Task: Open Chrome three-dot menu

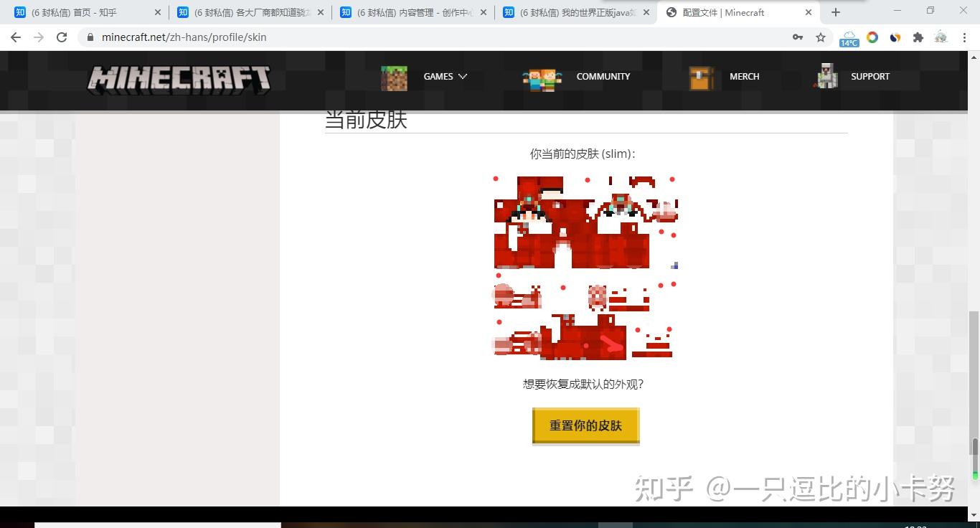Action: (964, 37)
